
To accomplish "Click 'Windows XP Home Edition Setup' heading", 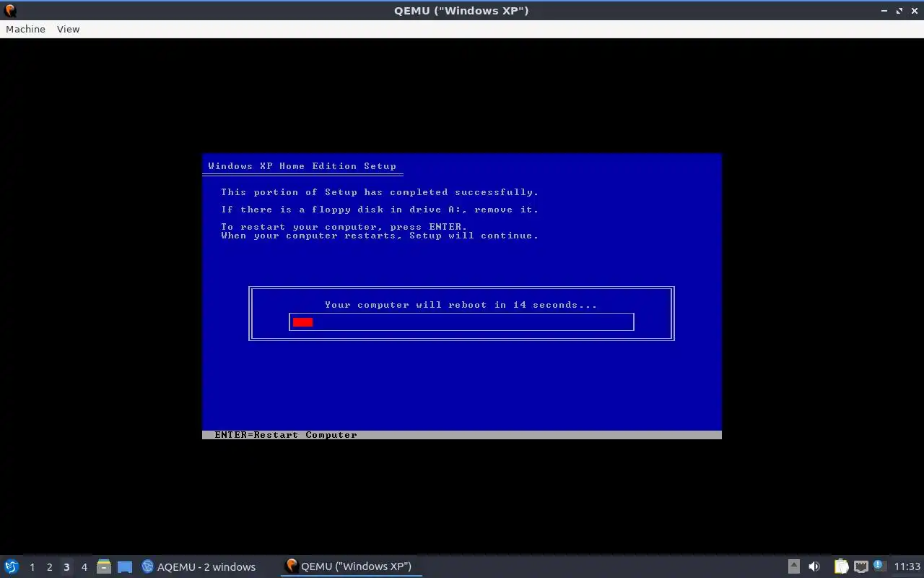I will (302, 166).
